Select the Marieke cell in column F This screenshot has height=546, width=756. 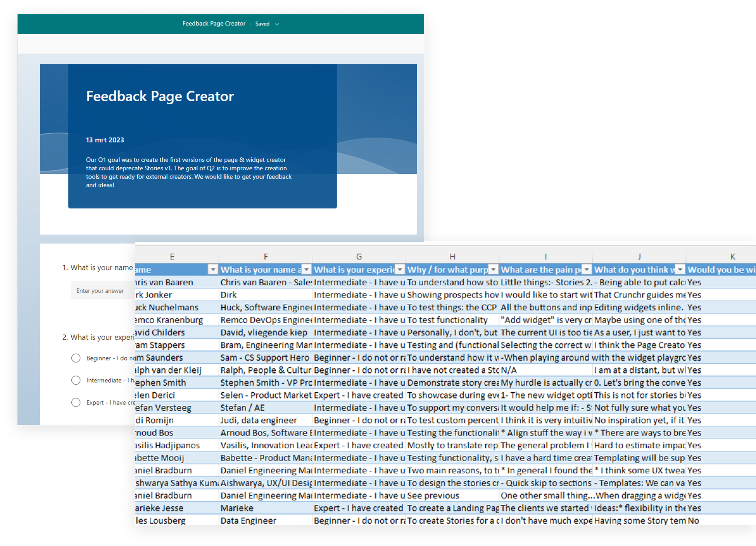pos(237,508)
